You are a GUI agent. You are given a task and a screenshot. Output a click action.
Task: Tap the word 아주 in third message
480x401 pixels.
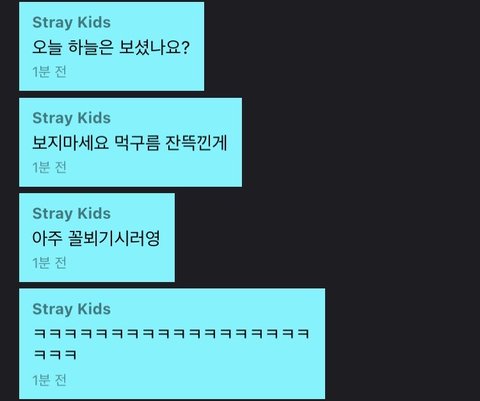tap(47, 238)
